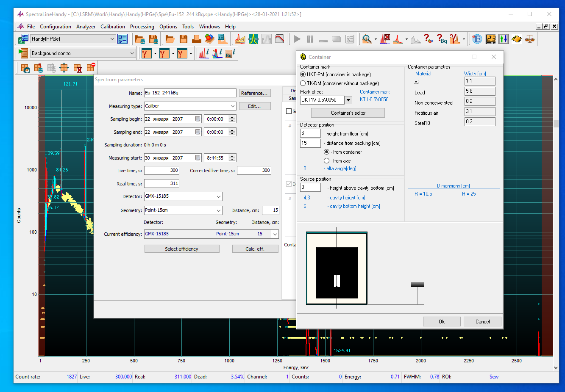Select the TK-DM container without package option

click(303, 83)
